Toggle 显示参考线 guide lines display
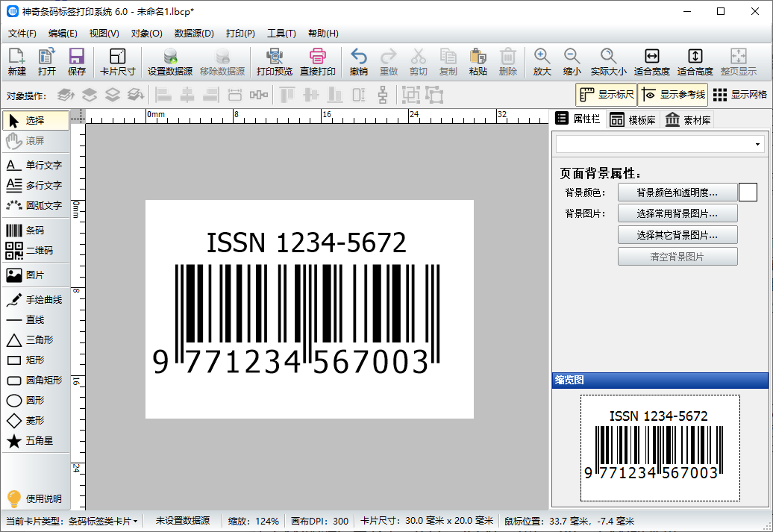The image size is (773, 532). pos(673,94)
